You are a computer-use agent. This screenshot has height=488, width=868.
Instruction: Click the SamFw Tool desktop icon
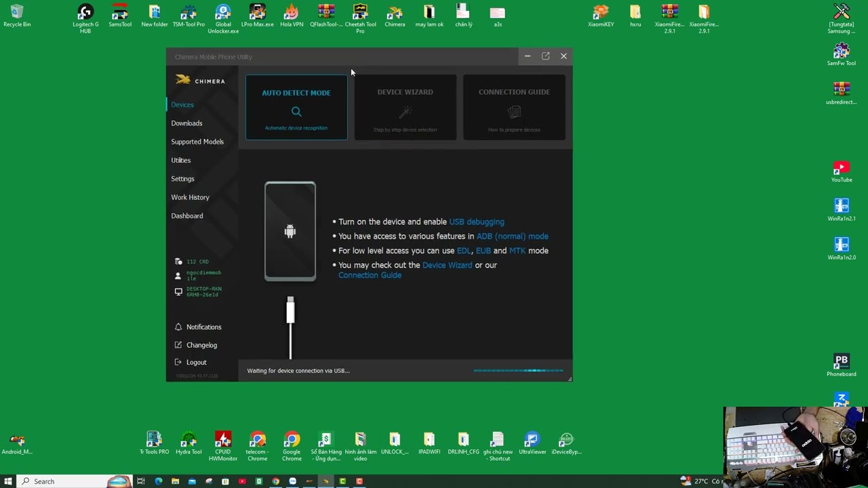pos(842,54)
